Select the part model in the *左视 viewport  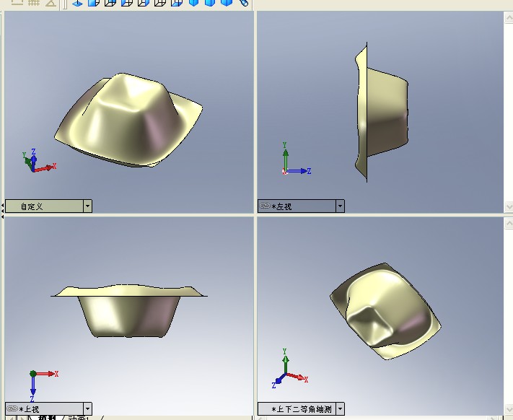[382, 112]
